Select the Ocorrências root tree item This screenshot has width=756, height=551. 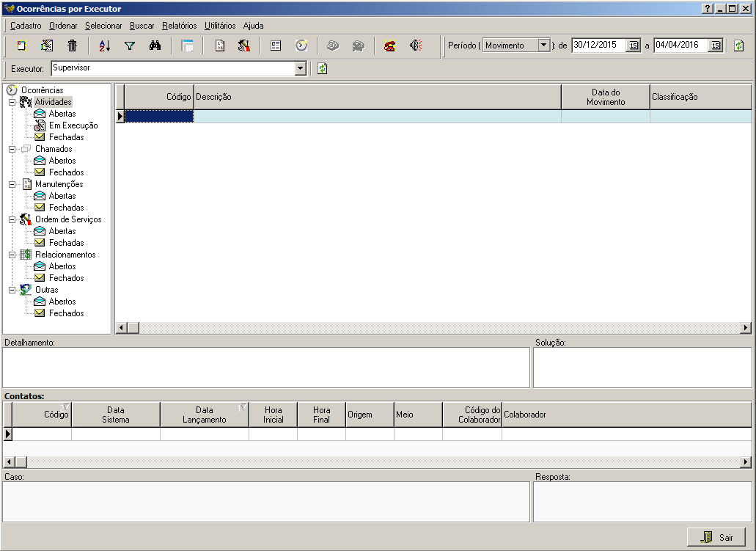(x=43, y=90)
